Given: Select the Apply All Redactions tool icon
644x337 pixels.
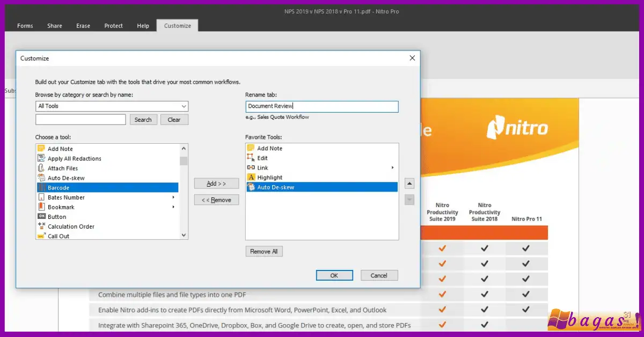Looking at the screenshot, I should [x=41, y=158].
